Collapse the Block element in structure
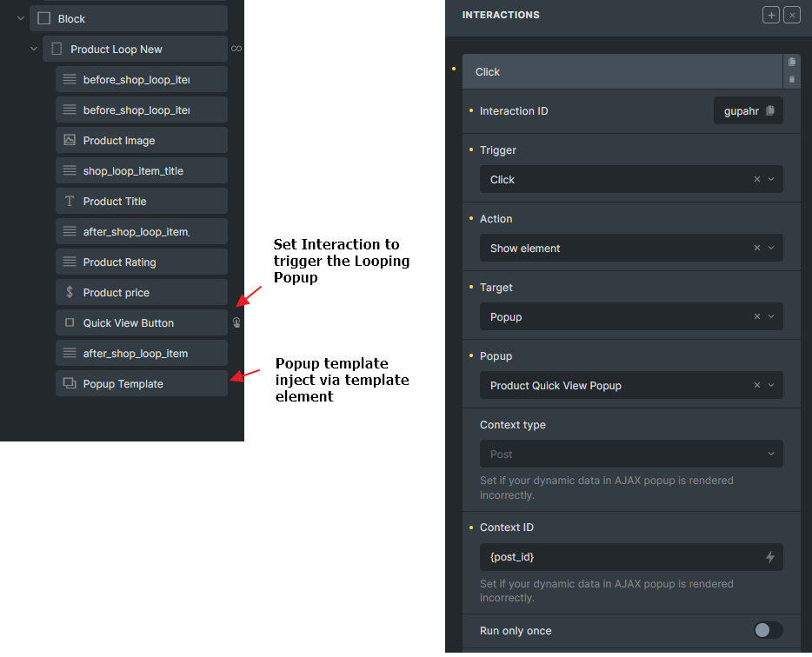This screenshot has width=812, height=657. coord(22,18)
